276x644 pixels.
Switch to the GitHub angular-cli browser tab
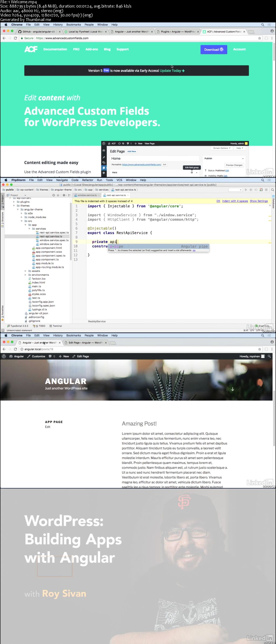click(39, 32)
